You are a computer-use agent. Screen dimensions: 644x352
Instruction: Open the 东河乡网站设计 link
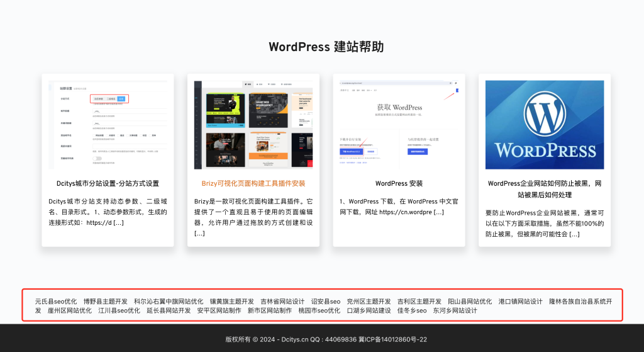point(455,310)
